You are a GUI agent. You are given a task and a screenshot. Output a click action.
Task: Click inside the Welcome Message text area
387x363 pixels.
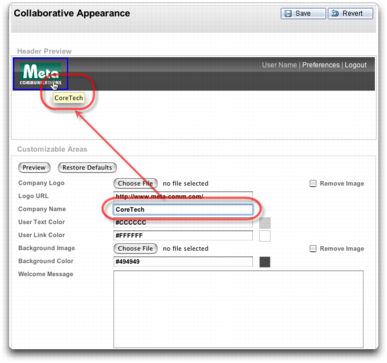[238, 309]
